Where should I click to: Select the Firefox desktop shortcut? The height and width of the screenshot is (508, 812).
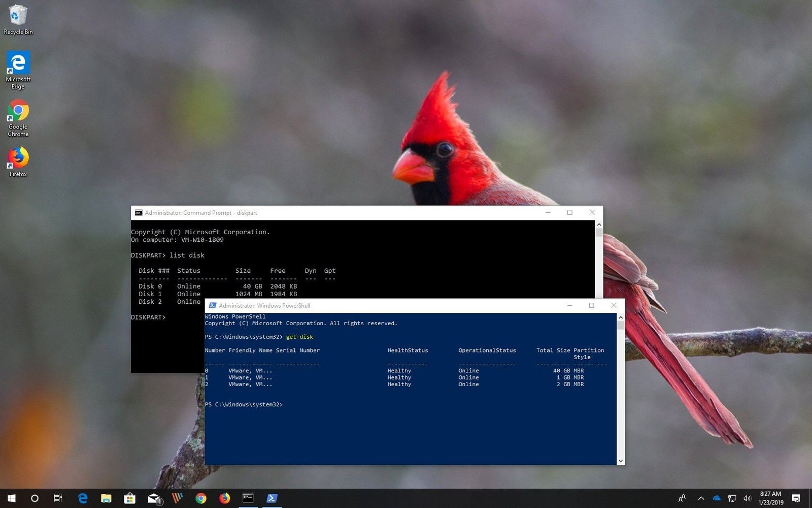(x=18, y=162)
